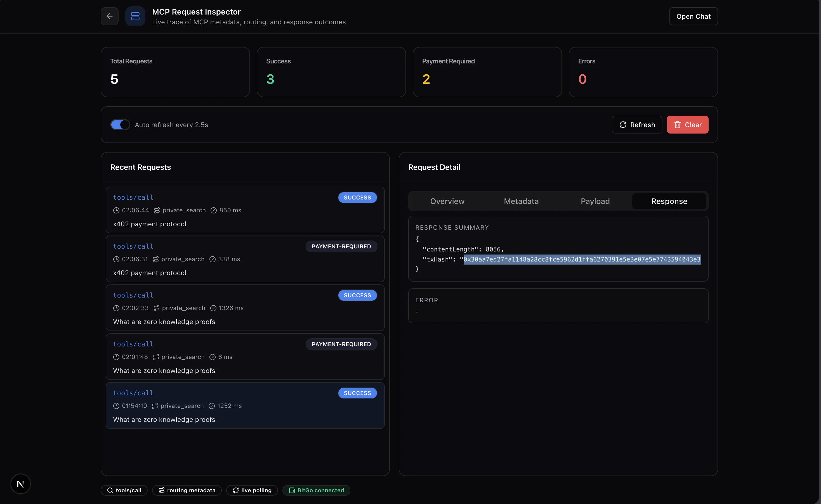This screenshot has height=504, width=821.
Task: Open the Payload tab
Action: (595, 201)
